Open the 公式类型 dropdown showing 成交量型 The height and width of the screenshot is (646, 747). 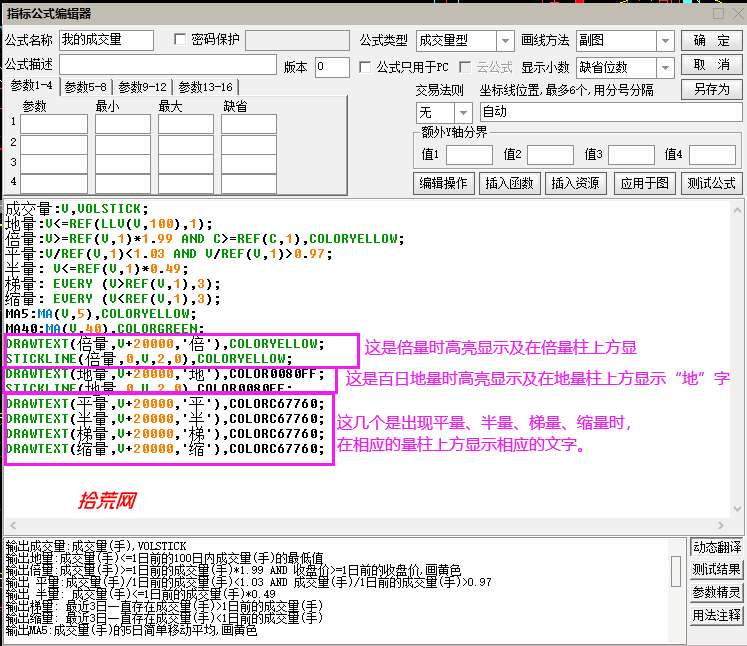(x=465, y=40)
